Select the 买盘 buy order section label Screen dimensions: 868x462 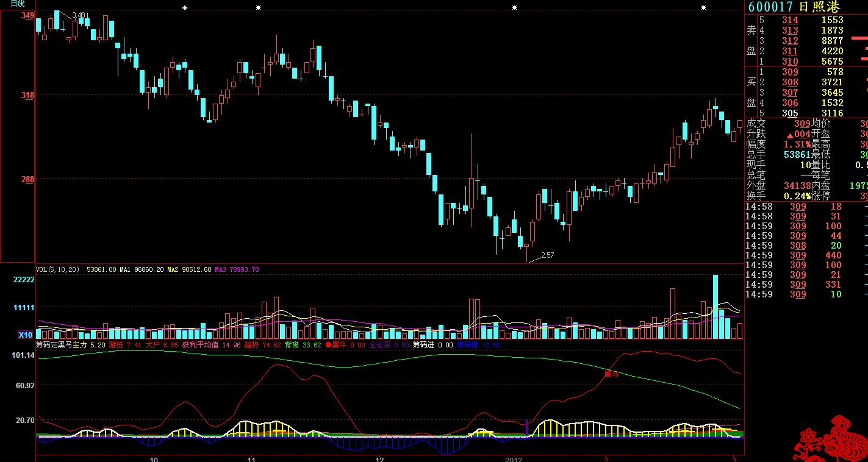pos(751,92)
